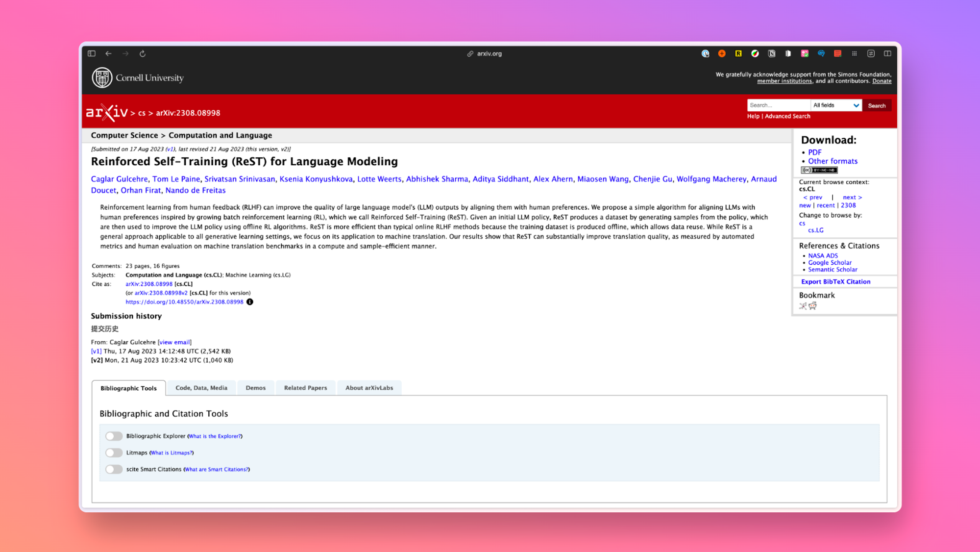The height and width of the screenshot is (552, 980).
Task: Download the PDF link
Action: click(x=814, y=152)
